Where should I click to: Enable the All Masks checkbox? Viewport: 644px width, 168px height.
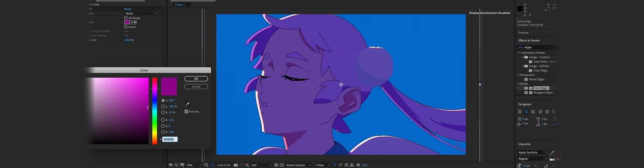[126, 18]
